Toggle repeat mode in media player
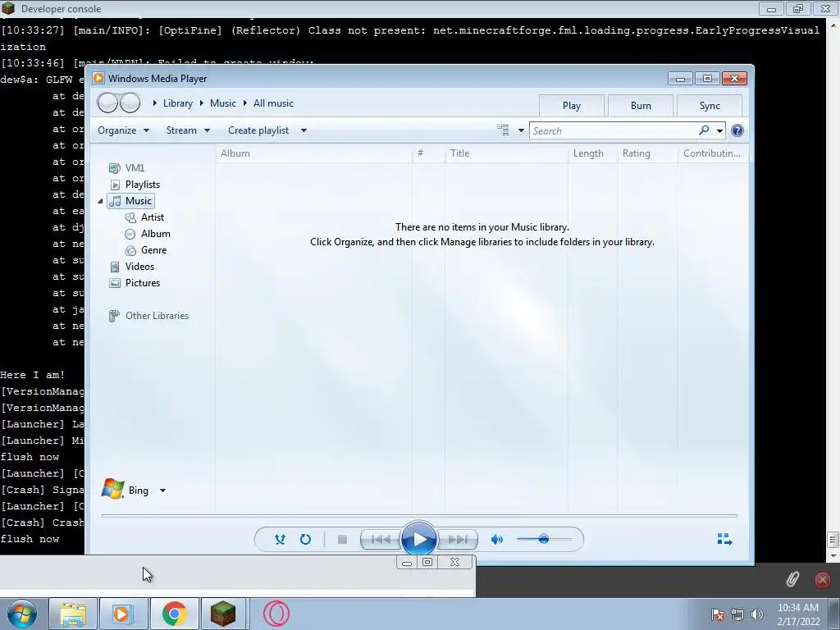The width and height of the screenshot is (840, 630). pyautogui.click(x=305, y=540)
